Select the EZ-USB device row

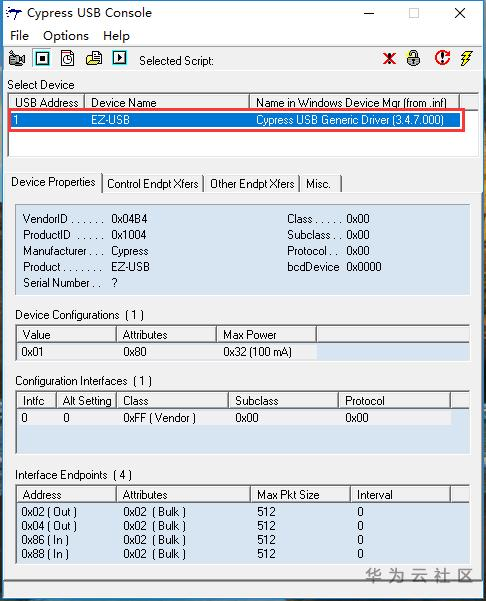coord(236,120)
